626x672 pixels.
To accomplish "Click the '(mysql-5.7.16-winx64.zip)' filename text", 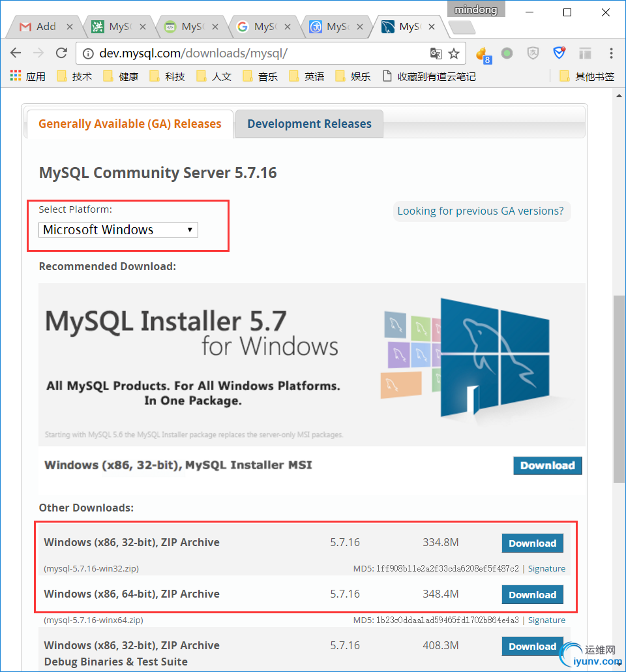I will (93, 620).
